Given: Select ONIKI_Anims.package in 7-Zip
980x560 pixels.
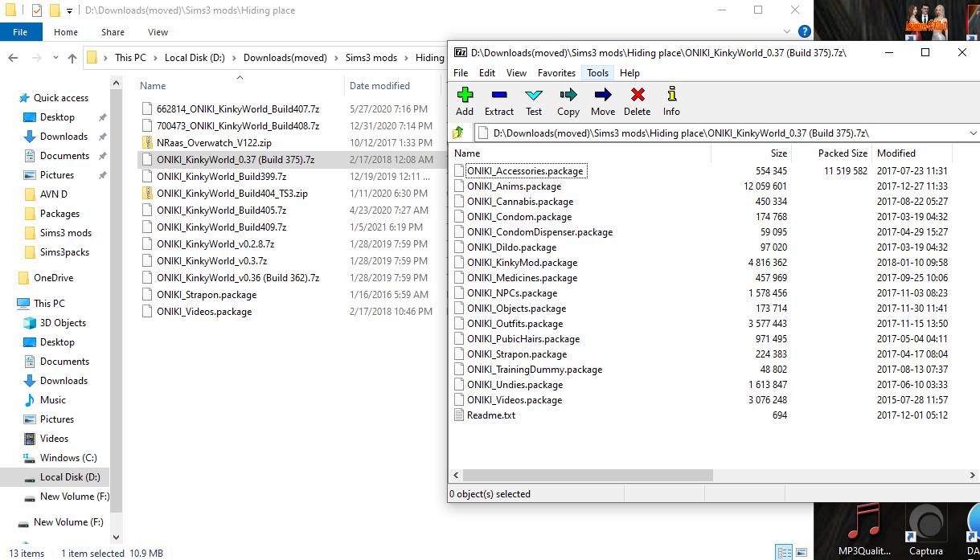Looking at the screenshot, I should [513, 186].
